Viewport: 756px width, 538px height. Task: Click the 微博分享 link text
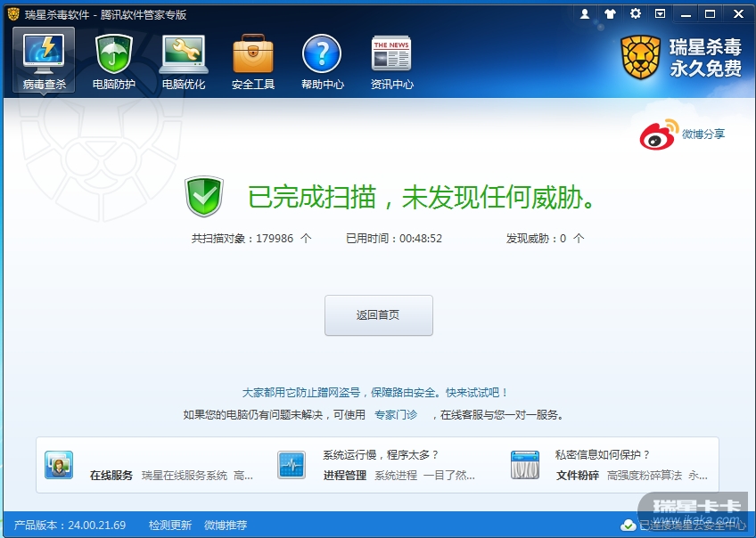click(703, 134)
